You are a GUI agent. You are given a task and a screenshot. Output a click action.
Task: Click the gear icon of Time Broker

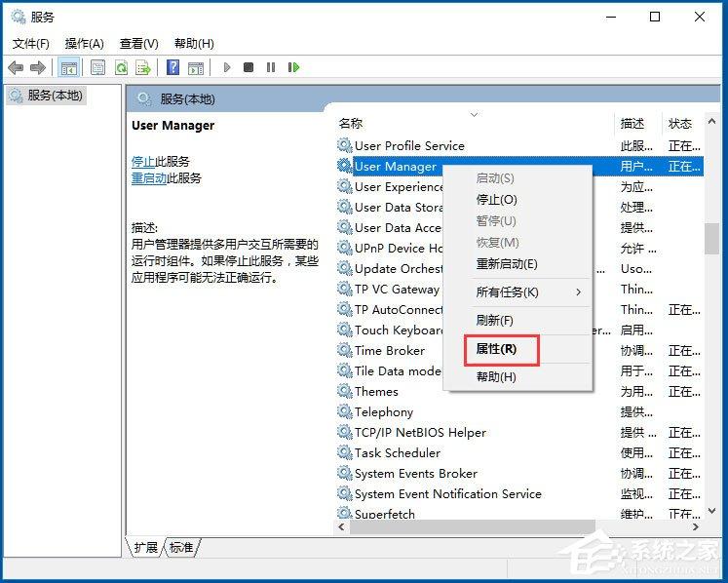(344, 350)
